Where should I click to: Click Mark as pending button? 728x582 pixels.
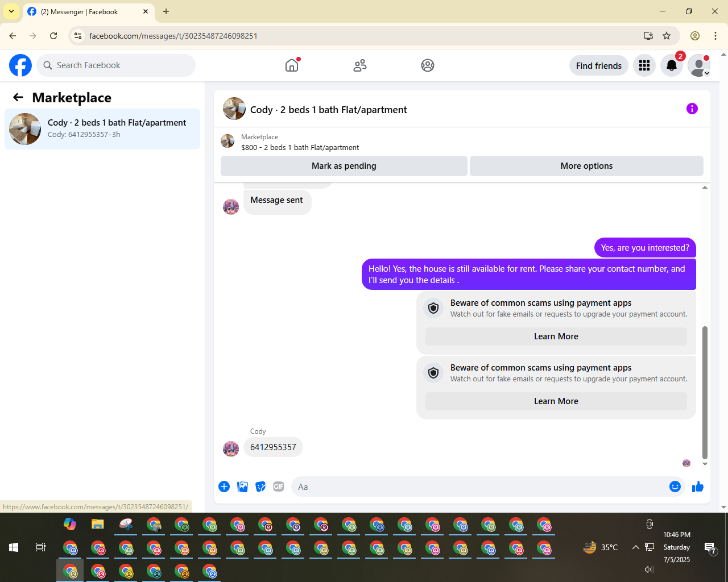coord(344,166)
